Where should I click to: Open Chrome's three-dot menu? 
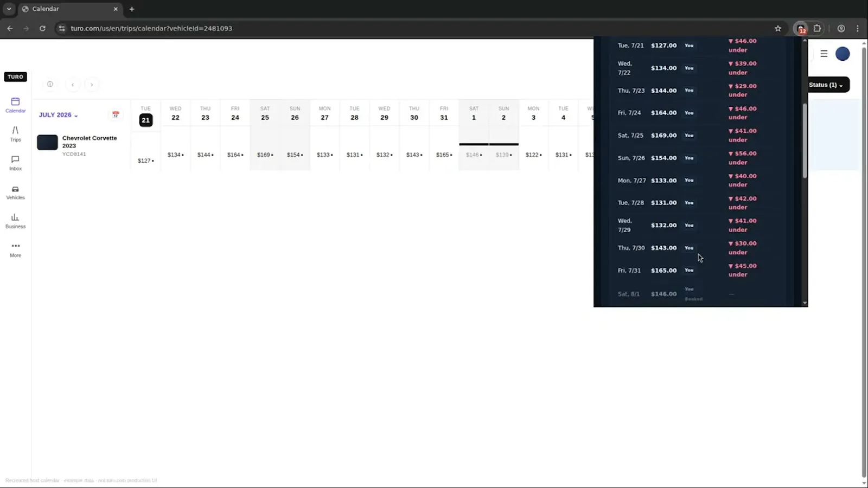click(x=858, y=28)
